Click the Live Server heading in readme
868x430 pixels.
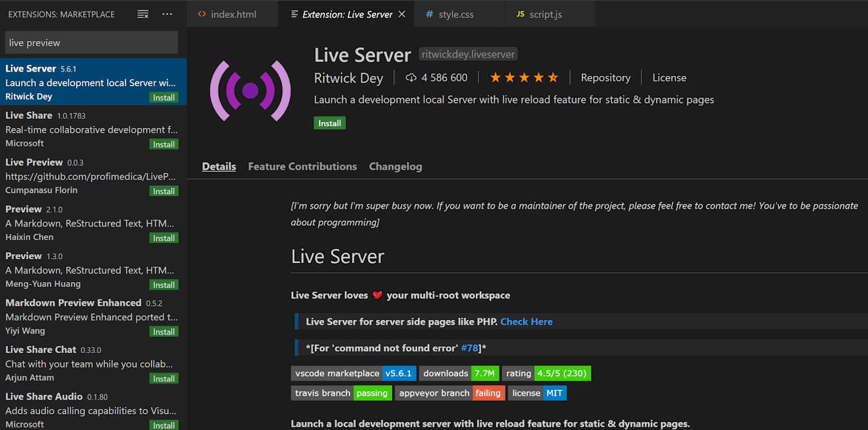pos(338,257)
